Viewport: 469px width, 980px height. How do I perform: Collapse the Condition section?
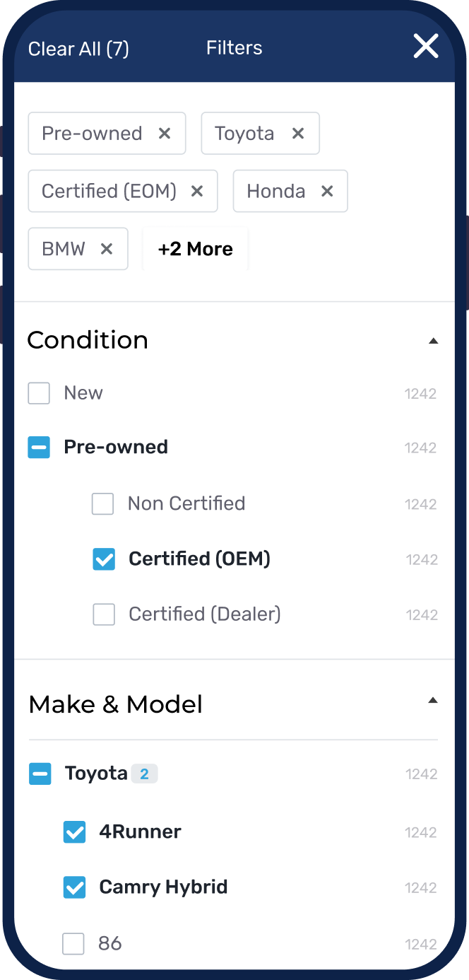(433, 341)
